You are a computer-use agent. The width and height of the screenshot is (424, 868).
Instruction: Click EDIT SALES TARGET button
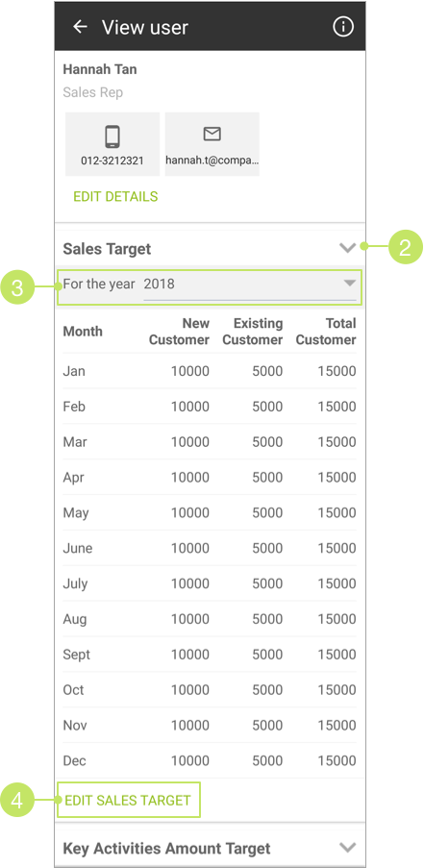tap(128, 800)
